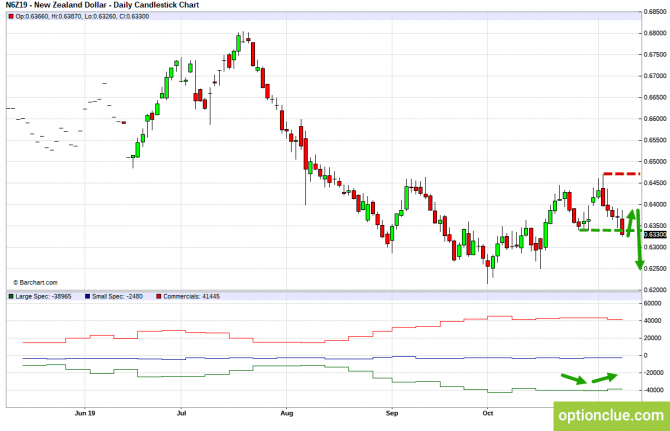Click the 'Oct' date axis label
The height and width of the screenshot is (431, 670).
[488, 413]
